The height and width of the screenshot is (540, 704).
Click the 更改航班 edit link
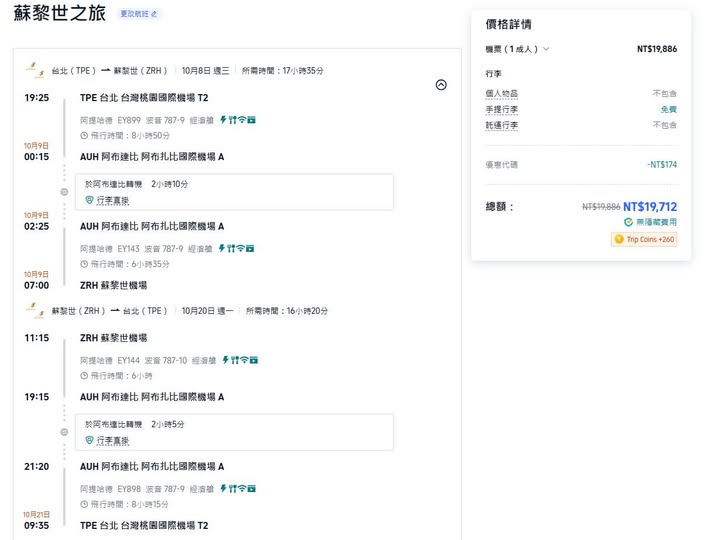pyautogui.click(x=139, y=15)
